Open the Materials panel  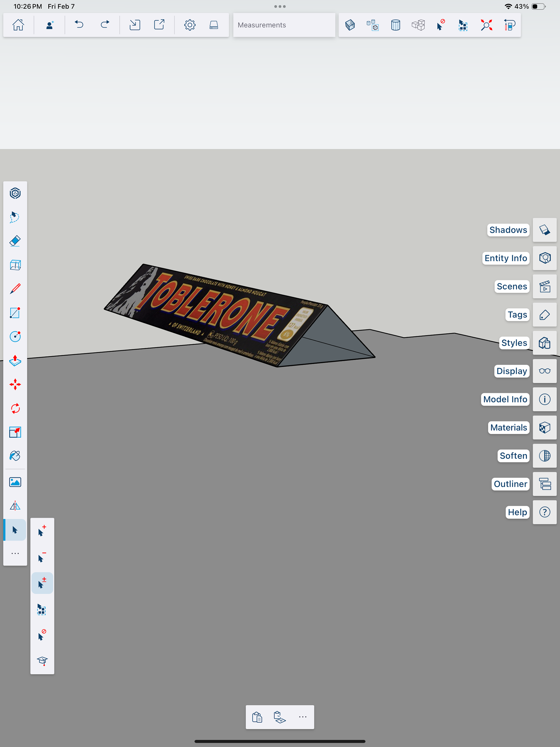coord(545,427)
